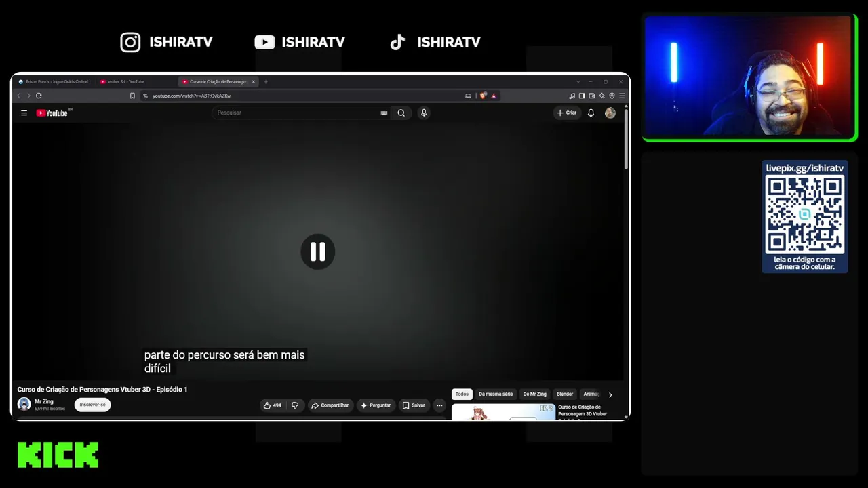Bookmark this page with the bookmark icon
Image resolution: width=868 pixels, height=488 pixels.
132,96
